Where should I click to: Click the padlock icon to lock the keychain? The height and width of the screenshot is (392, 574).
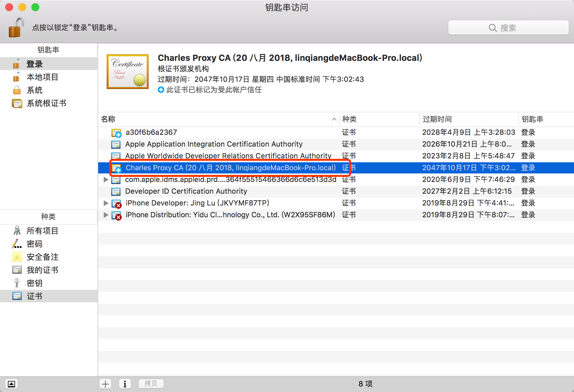click(16, 27)
